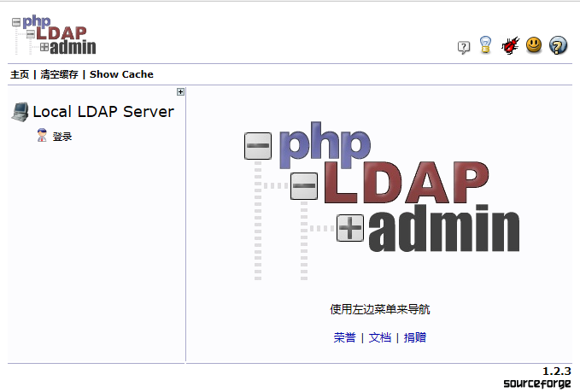The image size is (580, 392).
Task: Go to 主页 in the top menu
Action: click(x=20, y=74)
